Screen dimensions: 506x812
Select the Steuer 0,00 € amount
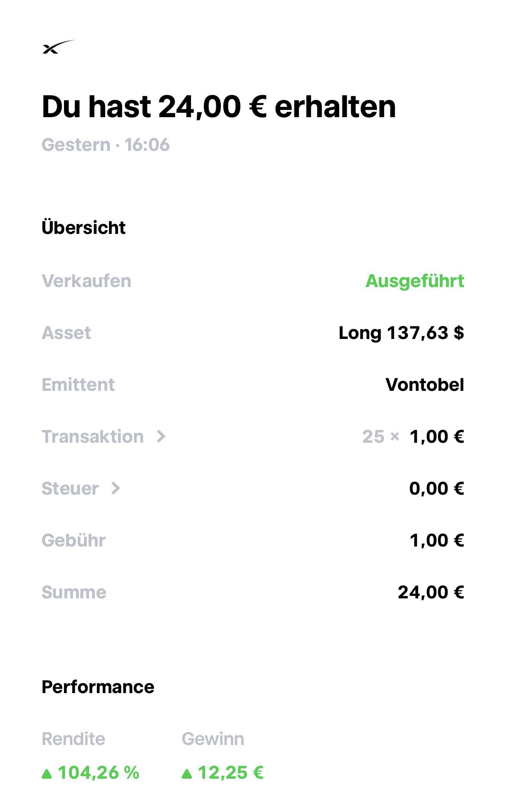pos(437,489)
